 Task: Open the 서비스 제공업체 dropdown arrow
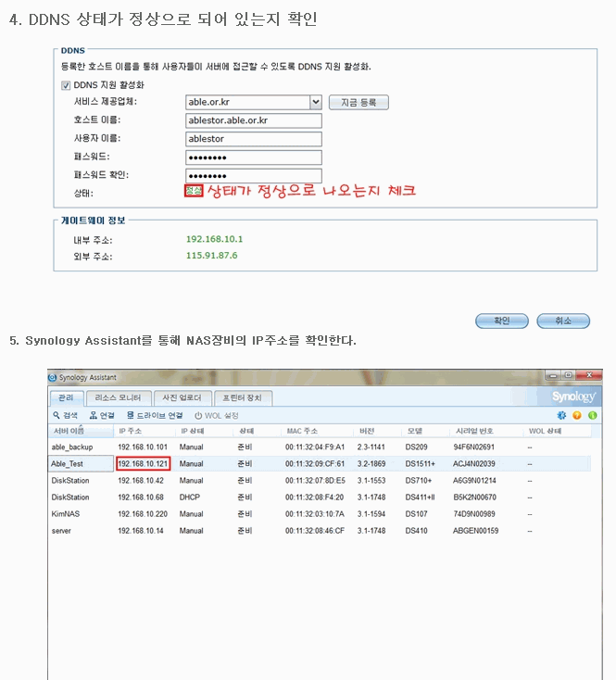pos(316,102)
